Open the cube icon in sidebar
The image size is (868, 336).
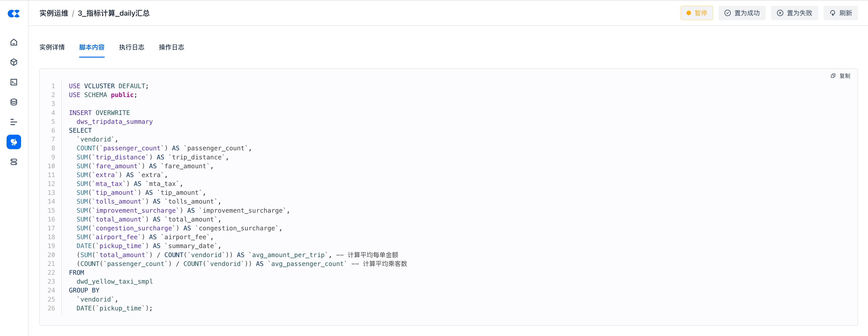(x=14, y=62)
